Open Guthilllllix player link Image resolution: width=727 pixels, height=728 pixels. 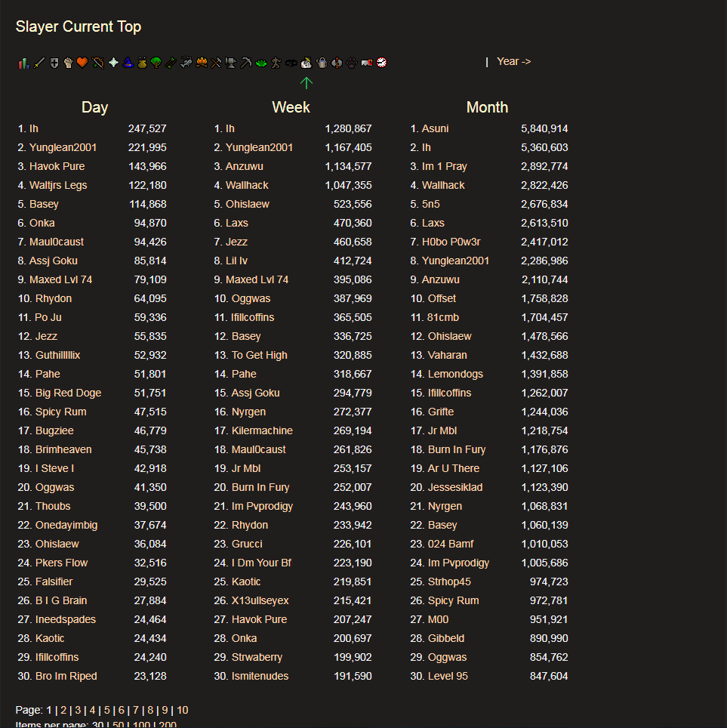point(57,355)
